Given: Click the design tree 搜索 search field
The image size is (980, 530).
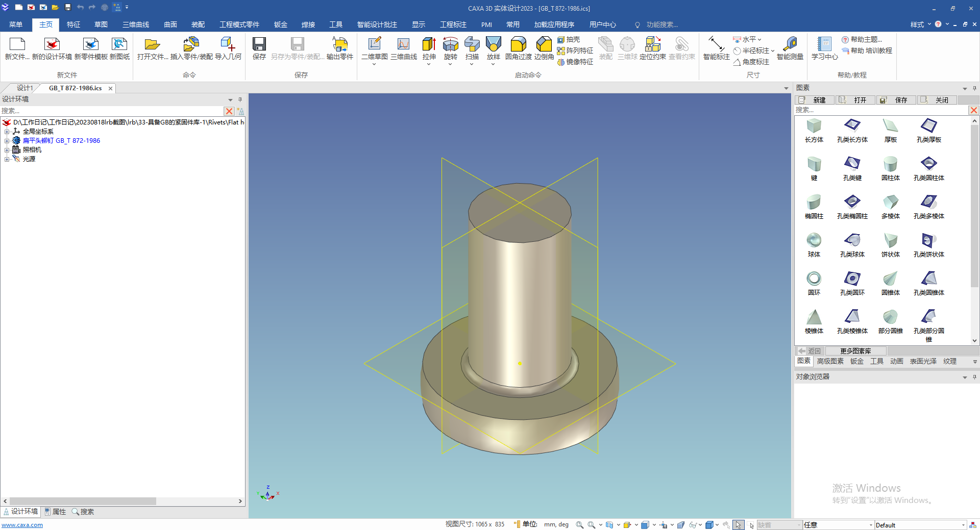Looking at the screenshot, I should pyautogui.click(x=112, y=111).
